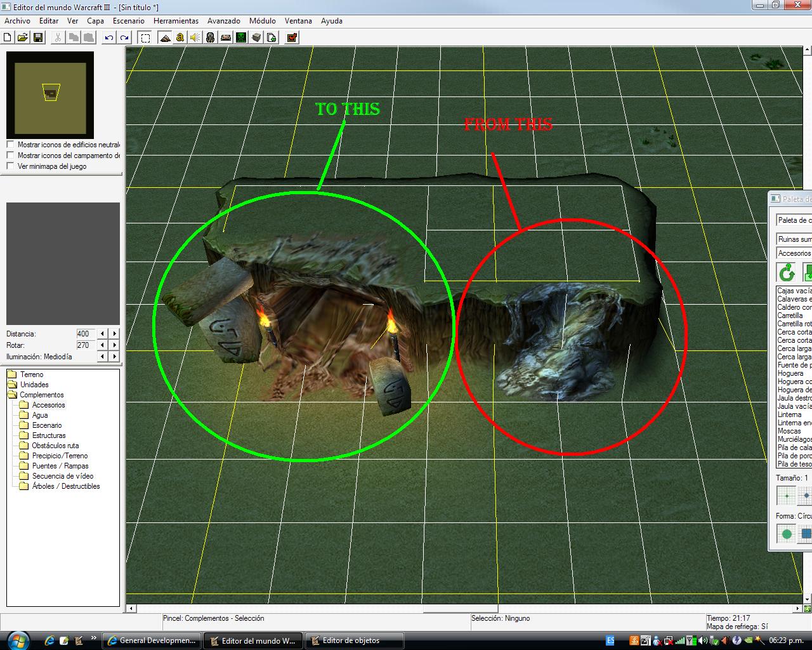The width and height of the screenshot is (812, 650).
Task: Check 'Ver minimapa del juego'
Action: point(10,166)
